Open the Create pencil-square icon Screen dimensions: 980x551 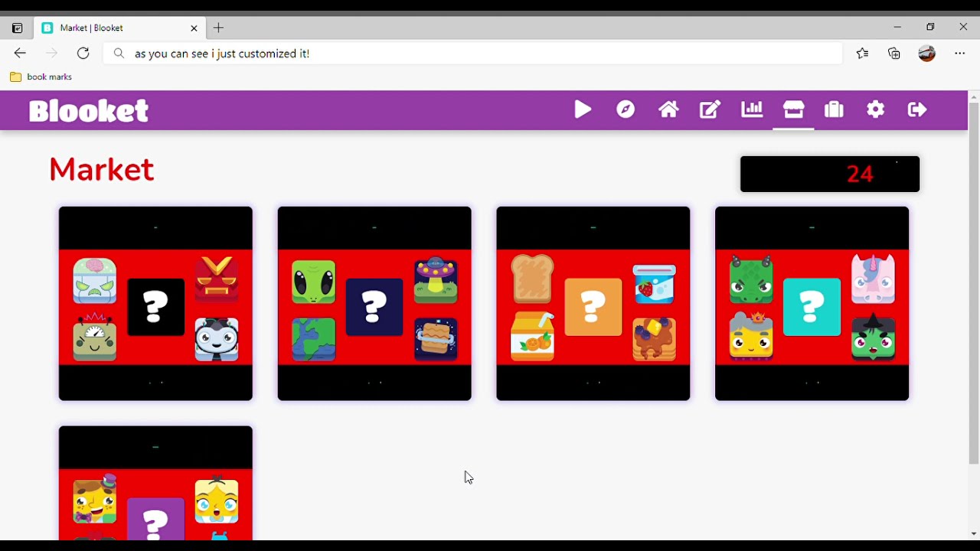(x=710, y=109)
